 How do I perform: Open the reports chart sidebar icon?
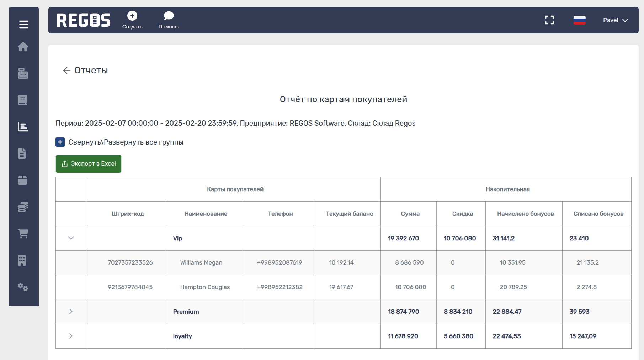coord(23,127)
